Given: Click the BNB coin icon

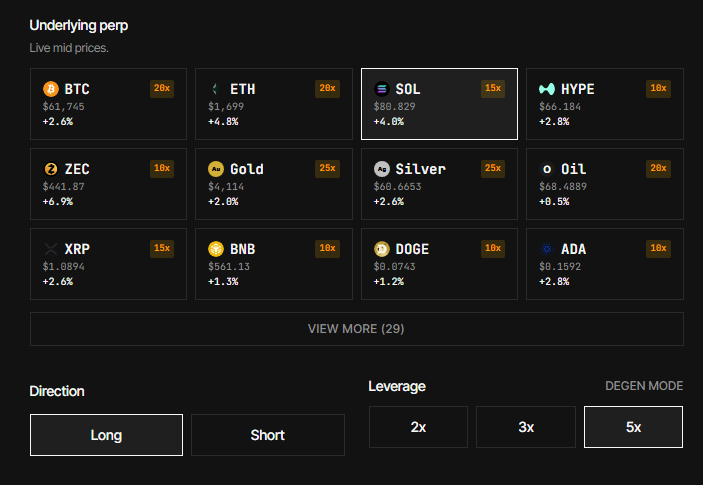Looking at the screenshot, I should pyautogui.click(x=216, y=249).
